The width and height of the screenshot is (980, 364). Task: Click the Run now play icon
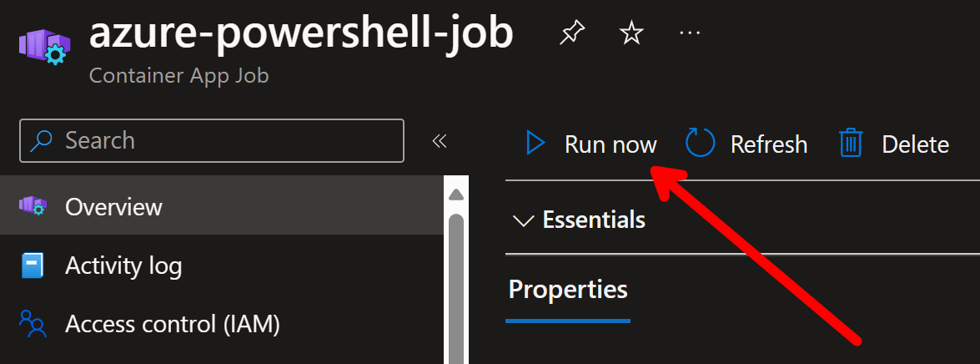pos(535,144)
